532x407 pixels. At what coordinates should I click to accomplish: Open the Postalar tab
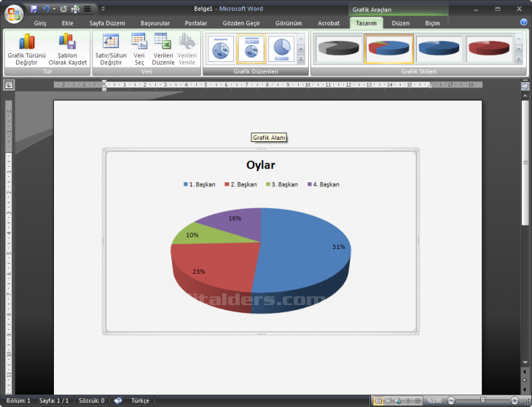tap(196, 23)
